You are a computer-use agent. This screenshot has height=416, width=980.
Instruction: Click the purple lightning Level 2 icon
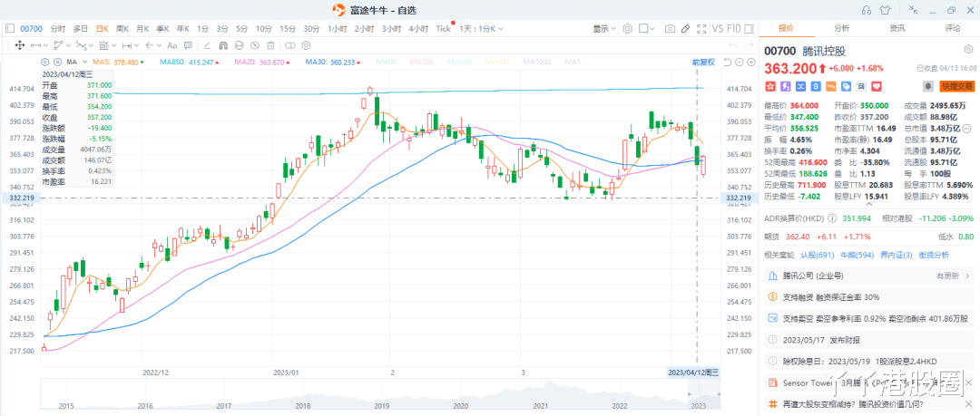(785, 86)
